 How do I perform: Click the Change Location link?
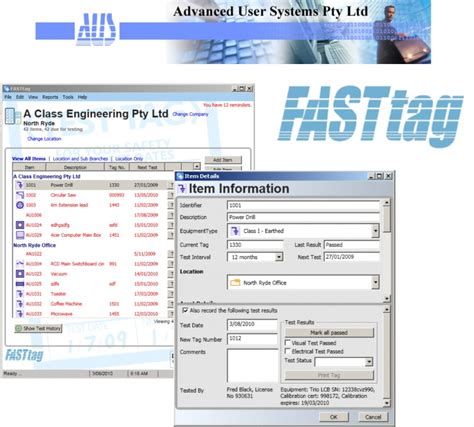click(44, 139)
